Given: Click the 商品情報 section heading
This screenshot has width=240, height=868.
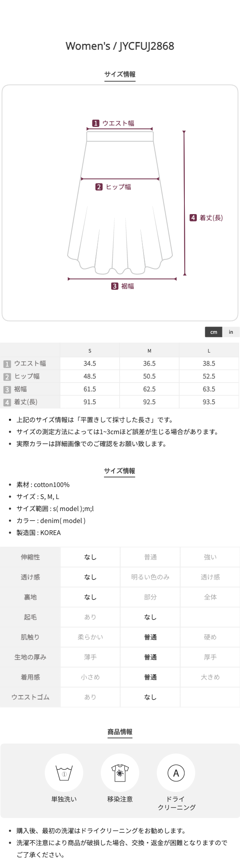Looking at the screenshot, I should coord(120,732).
